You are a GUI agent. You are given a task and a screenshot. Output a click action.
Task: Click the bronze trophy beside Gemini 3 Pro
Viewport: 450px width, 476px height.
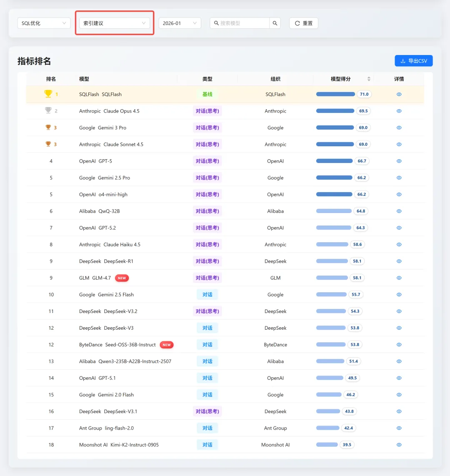click(49, 128)
